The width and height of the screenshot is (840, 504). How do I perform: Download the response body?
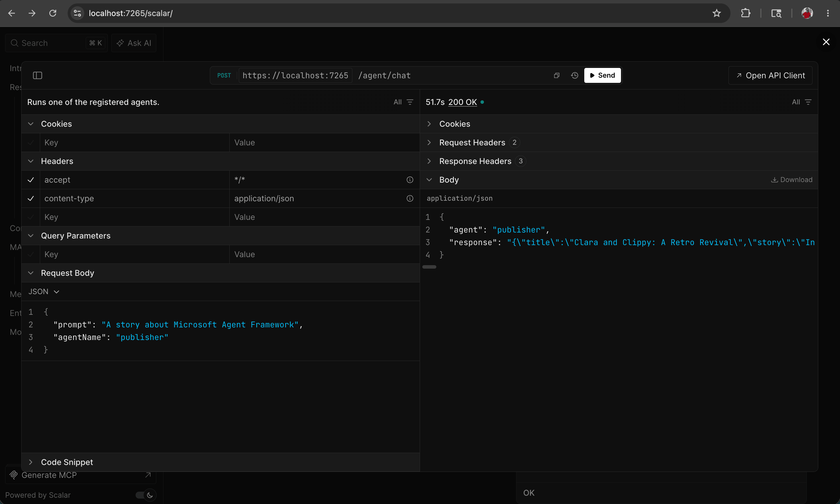tap(792, 180)
